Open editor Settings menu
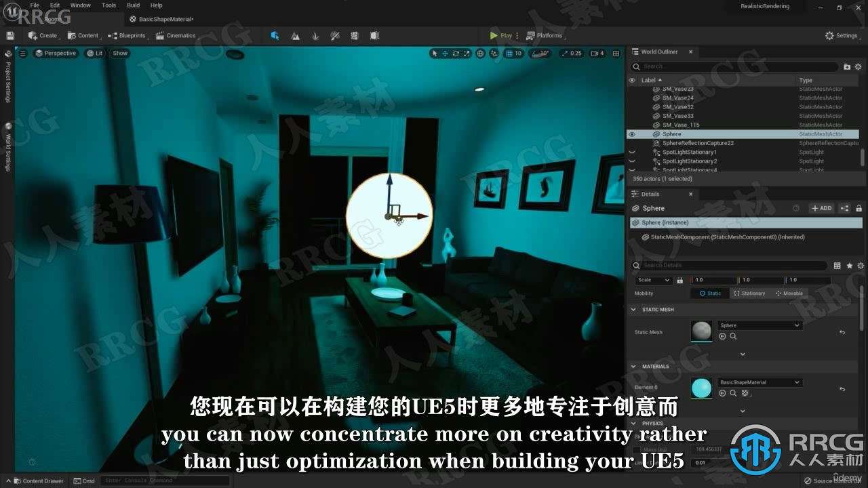 click(x=844, y=35)
